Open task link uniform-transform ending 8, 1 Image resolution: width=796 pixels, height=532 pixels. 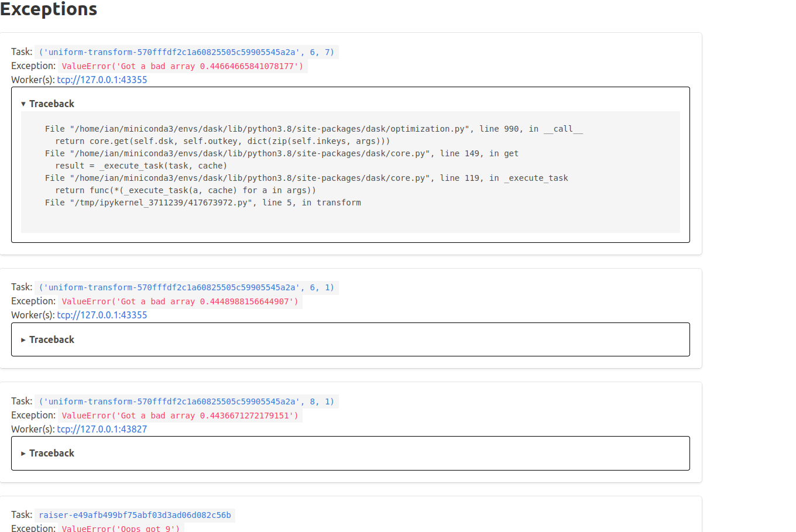pyautogui.click(x=187, y=401)
